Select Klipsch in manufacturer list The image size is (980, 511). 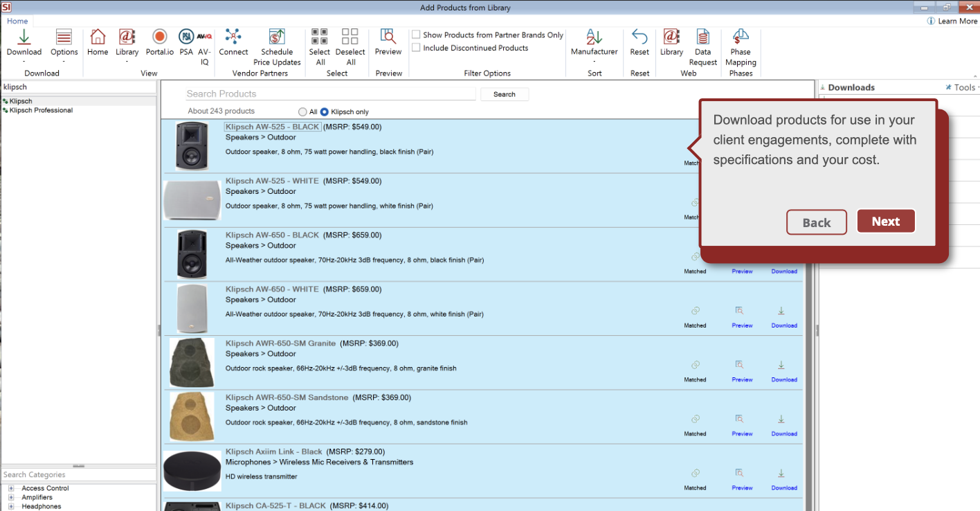(x=21, y=101)
